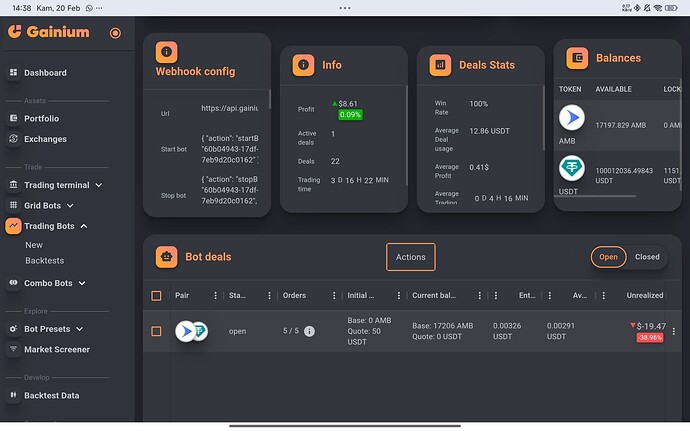The width and height of the screenshot is (690, 431).
Task: Click the Stop bot JSON payload
Action: [230, 190]
